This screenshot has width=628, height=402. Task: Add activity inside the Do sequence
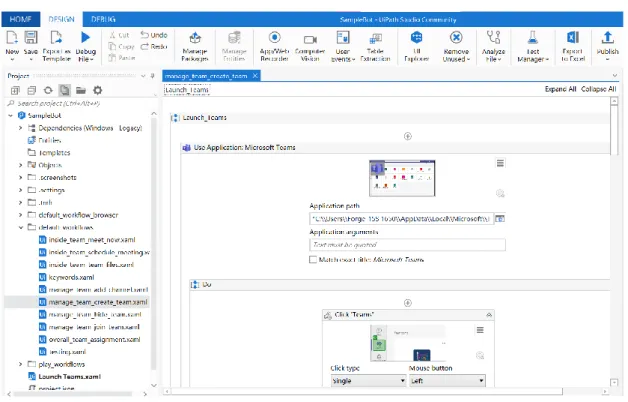[x=407, y=303]
